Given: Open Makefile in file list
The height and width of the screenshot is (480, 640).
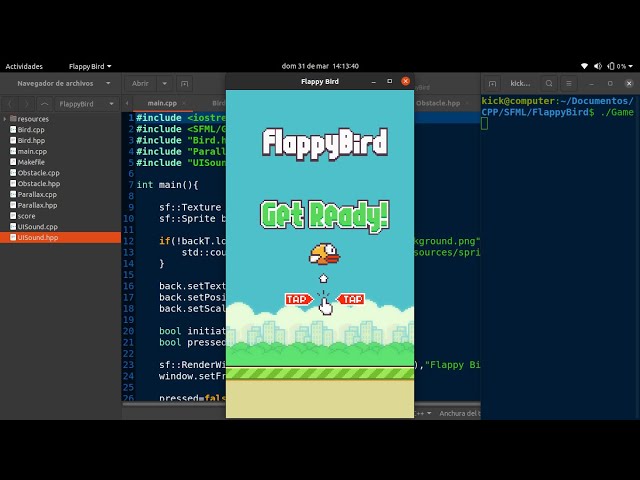Looking at the screenshot, I should (x=31, y=162).
